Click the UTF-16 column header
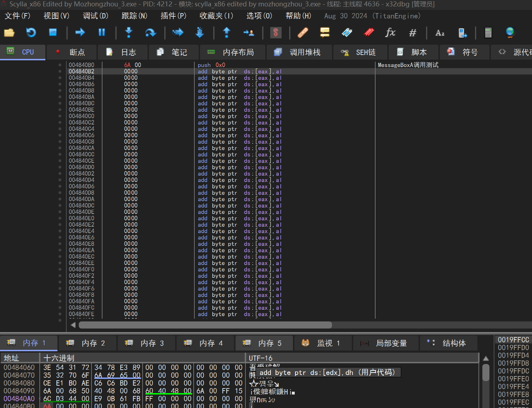Viewport: 532px width, 408px height. point(362,358)
